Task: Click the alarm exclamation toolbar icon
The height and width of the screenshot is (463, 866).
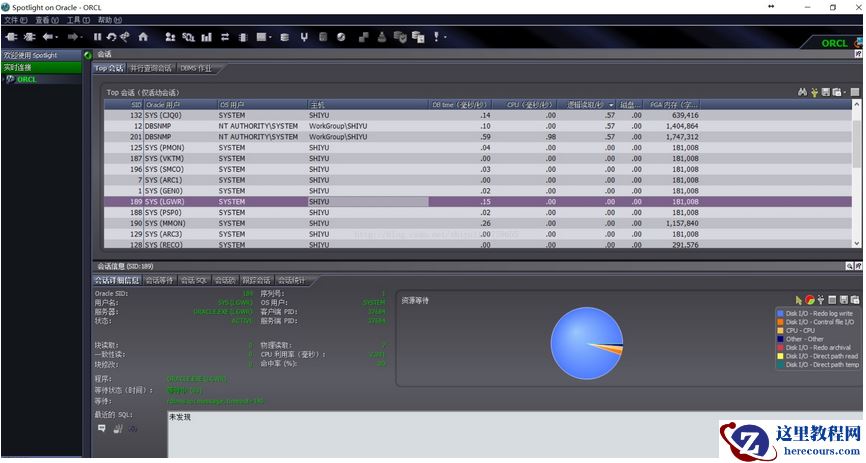Action: click(437, 37)
